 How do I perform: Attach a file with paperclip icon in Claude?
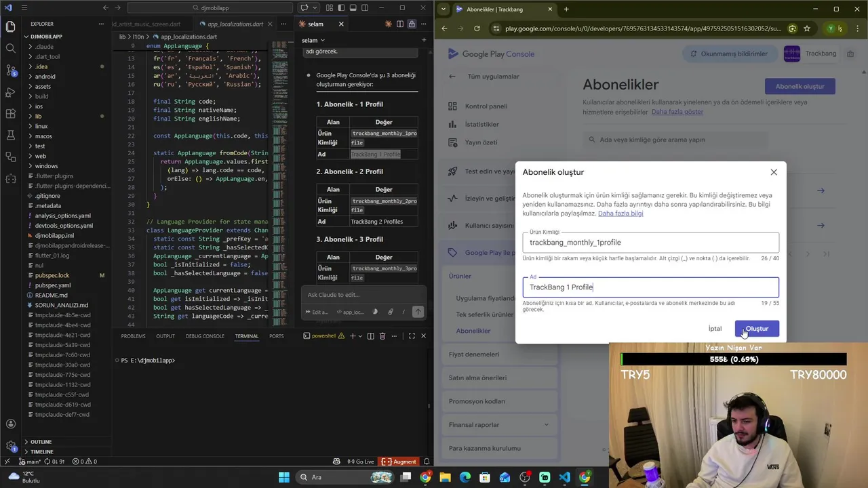click(391, 312)
